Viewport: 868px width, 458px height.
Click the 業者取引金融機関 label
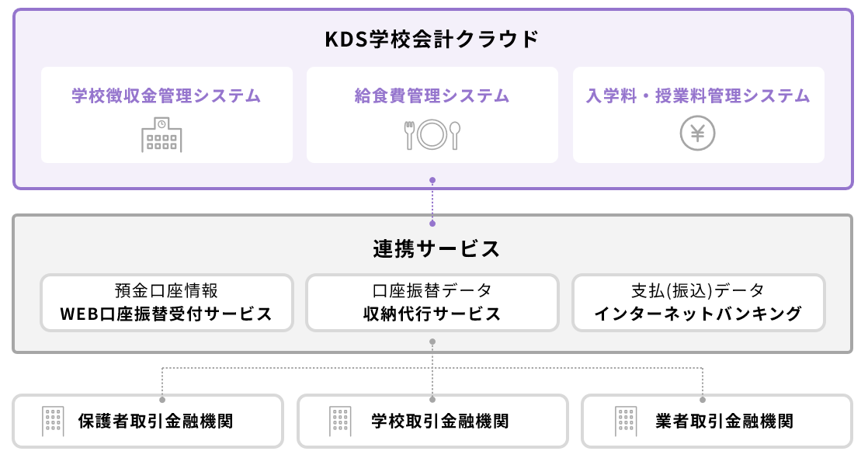724,422
